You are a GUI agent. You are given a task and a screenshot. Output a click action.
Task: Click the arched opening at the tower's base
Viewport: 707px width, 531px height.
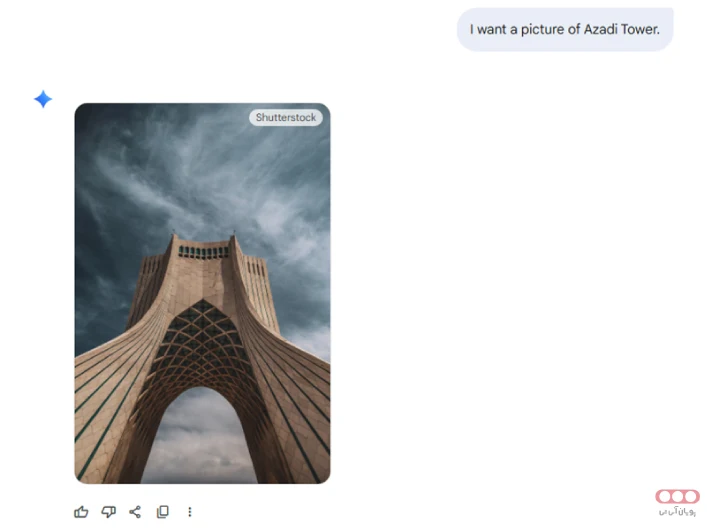[x=200, y=435]
